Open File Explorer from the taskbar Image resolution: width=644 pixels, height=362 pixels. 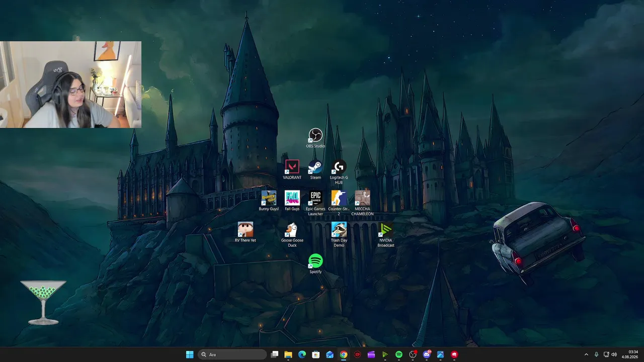coord(288,354)
